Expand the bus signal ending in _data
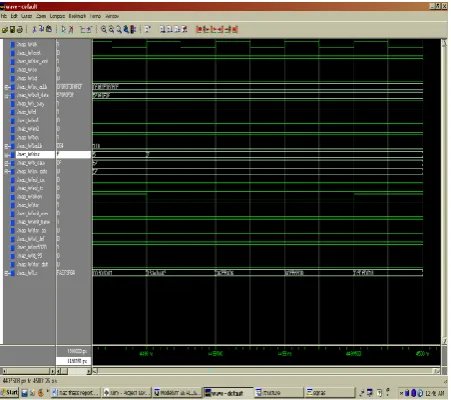Image resolution: width=451 pixels, height=400 pixels. (7, 96)
